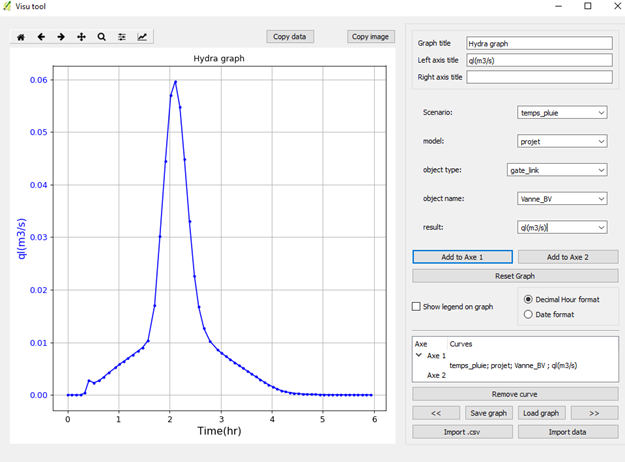Maximize the Visu tool window

tap(588, 6)
